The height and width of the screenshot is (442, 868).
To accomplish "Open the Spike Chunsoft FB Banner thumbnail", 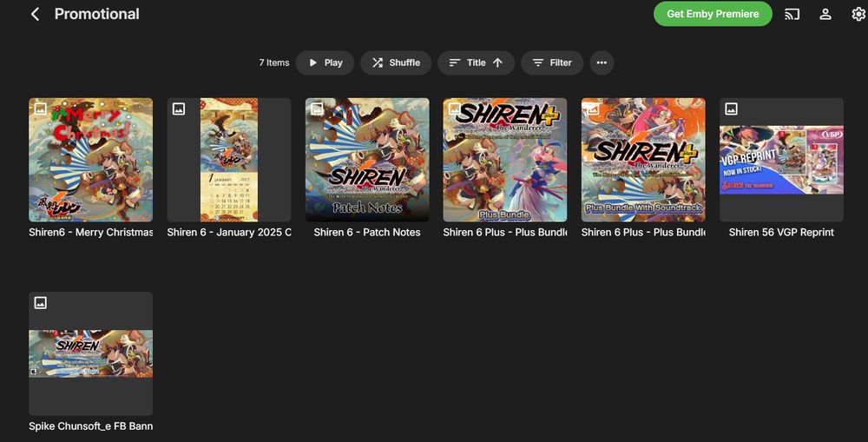I will click(x=91, y=354).
